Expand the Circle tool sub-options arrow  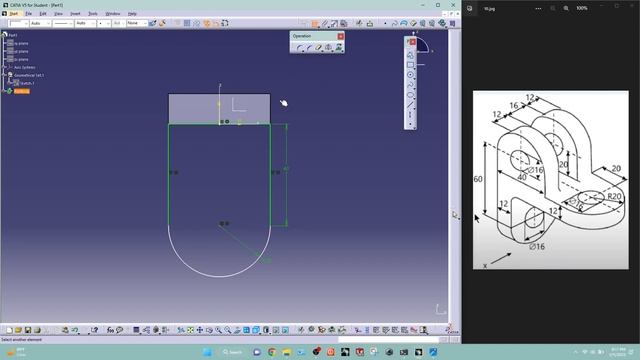(415, 78)
